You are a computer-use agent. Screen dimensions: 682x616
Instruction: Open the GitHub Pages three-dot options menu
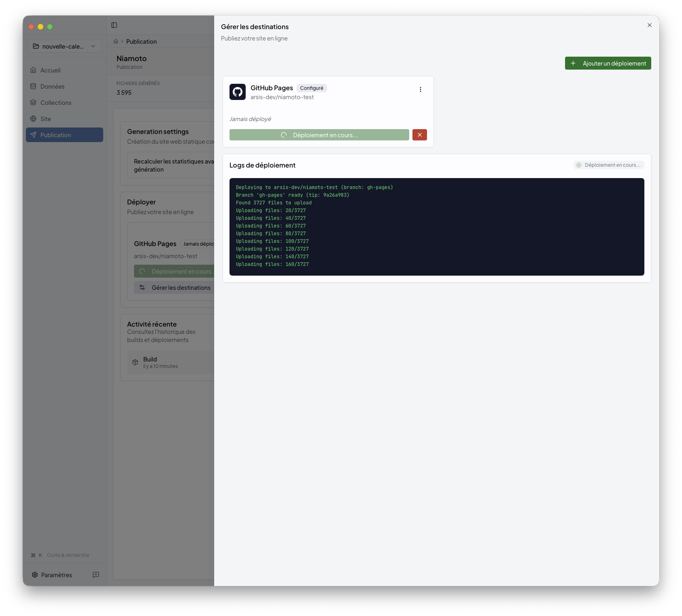tap(420, 89)
